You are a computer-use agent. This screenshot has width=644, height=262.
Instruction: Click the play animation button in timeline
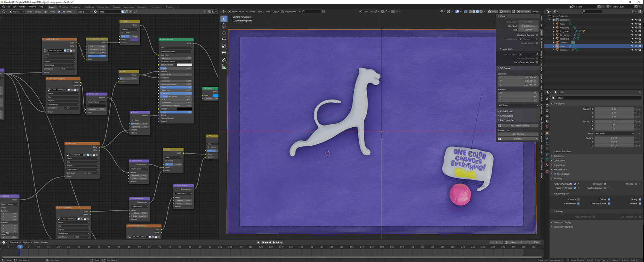click(274, 242)
